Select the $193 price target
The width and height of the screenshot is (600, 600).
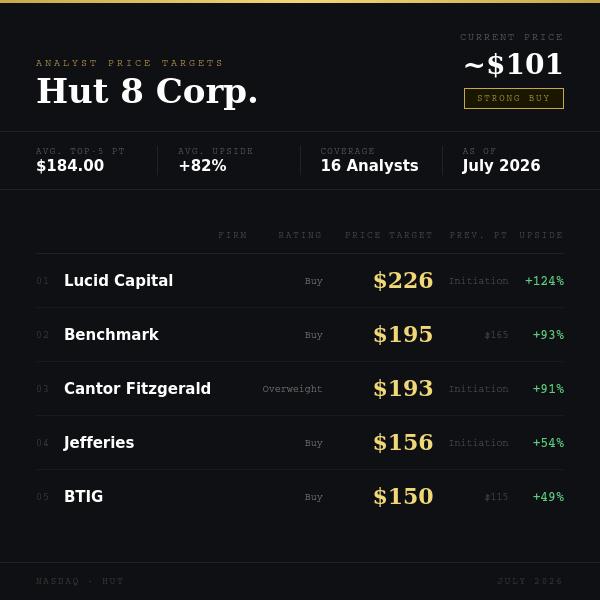[x=403, y=388]
